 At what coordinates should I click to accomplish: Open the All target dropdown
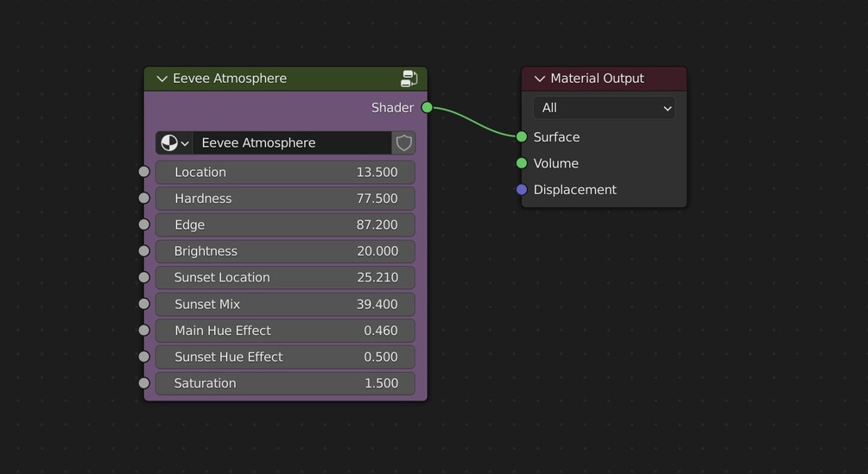tap(604, 108)
